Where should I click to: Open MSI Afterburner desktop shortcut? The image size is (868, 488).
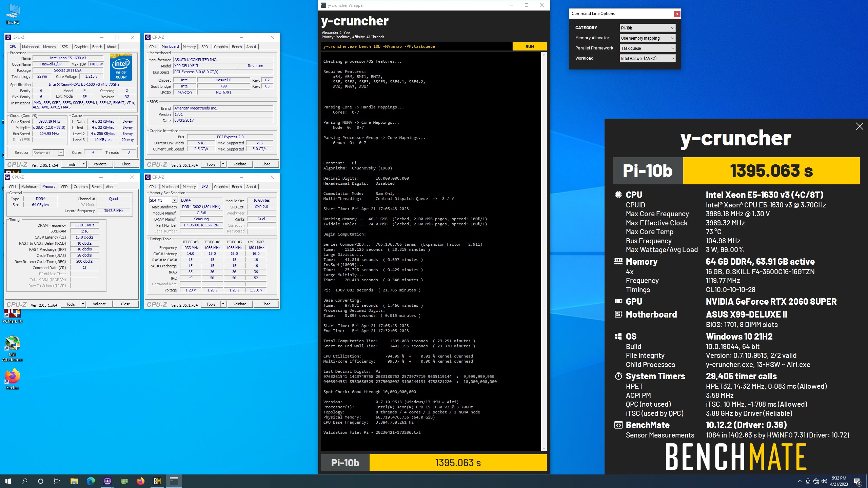click(13, 349)
